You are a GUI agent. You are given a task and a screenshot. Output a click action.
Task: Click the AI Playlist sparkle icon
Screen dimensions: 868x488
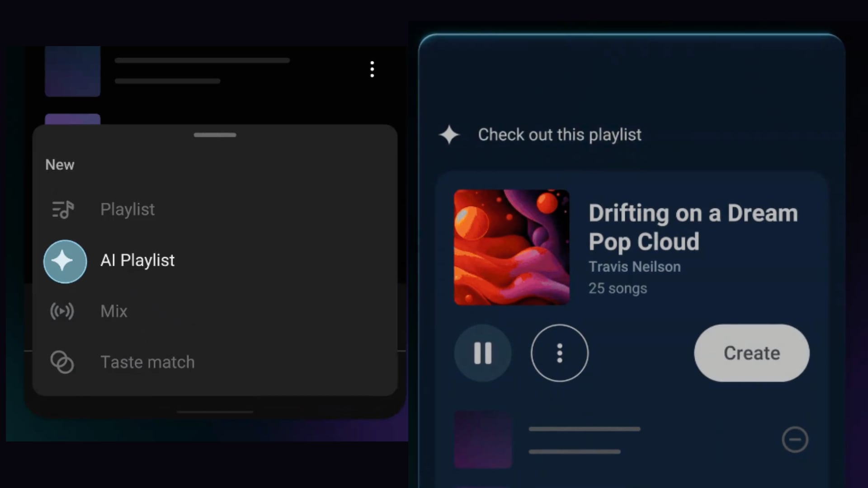65,261
